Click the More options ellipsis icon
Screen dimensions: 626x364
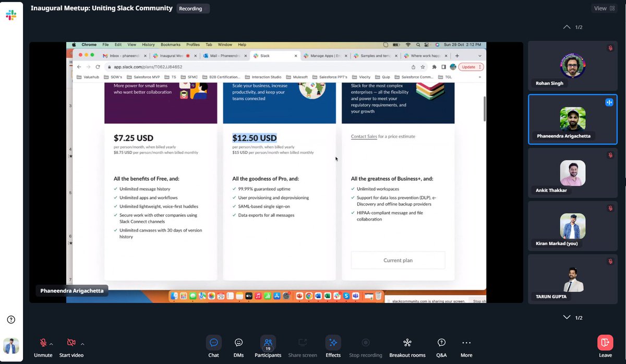466,342
